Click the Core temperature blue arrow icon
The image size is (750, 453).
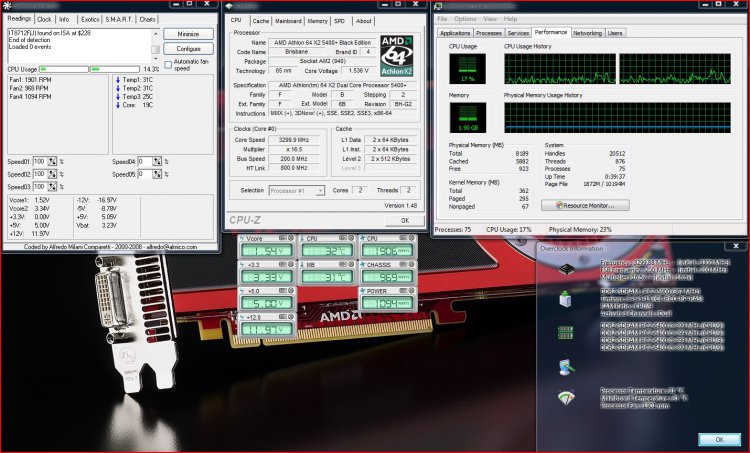click(x=118, y=105)
